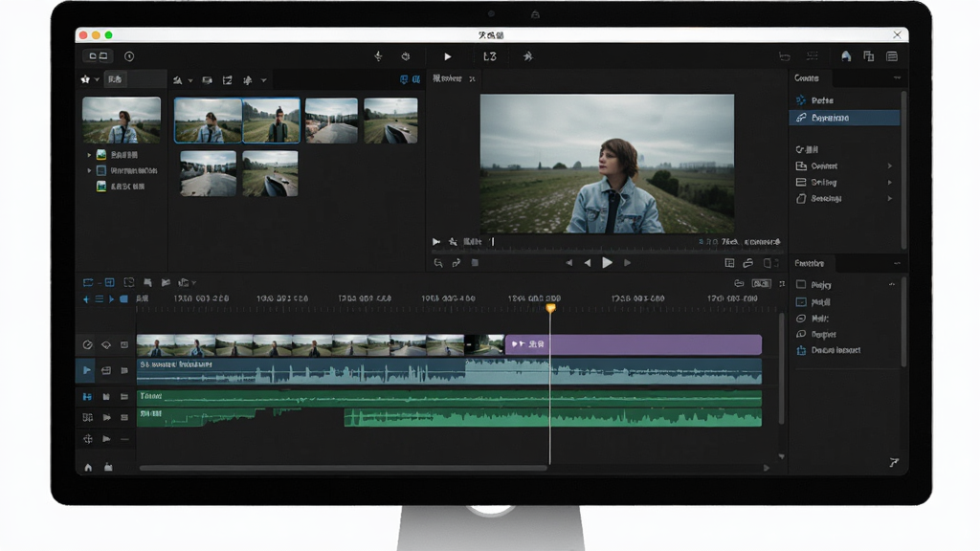This screenshot has height=551, width=980.
Task: Toggle the first blue view icon atop the media browser
Action: pos(404,79)
